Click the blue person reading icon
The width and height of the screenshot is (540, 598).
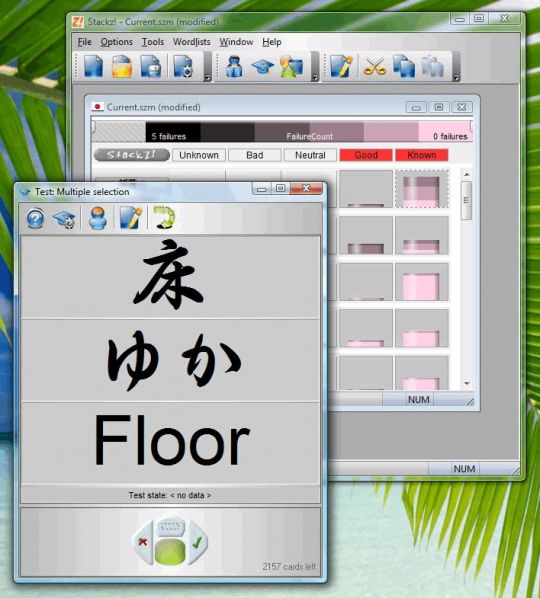[x=234, y=66]
